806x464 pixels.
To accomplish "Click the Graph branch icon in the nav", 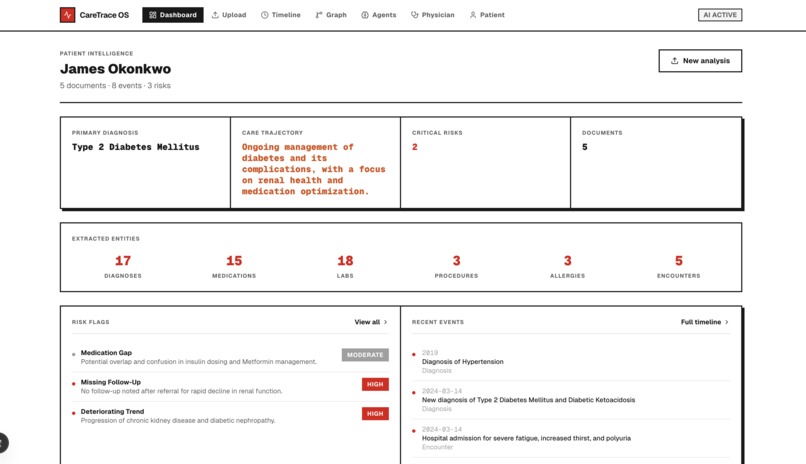I will 319,15.
